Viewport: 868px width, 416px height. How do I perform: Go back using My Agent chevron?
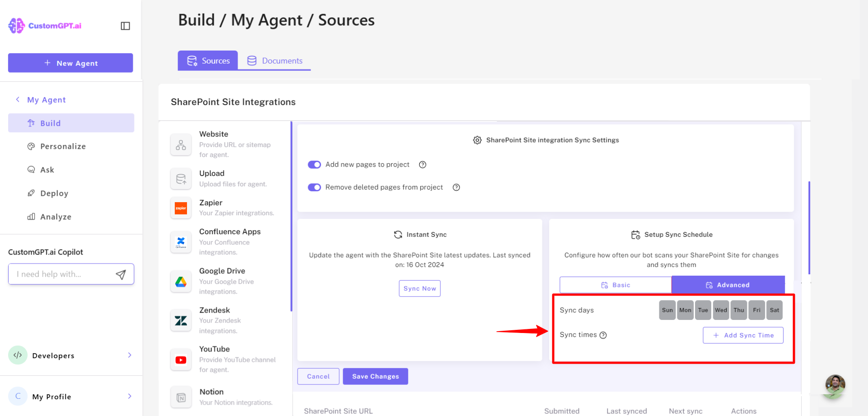pyautogui.click(x=18, y=99)
